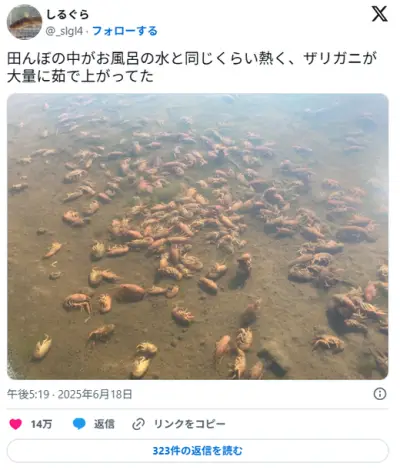Click the 2025年6月18日 date text
This screenshot has height=470, width=400.
click(x=95, y=394)
